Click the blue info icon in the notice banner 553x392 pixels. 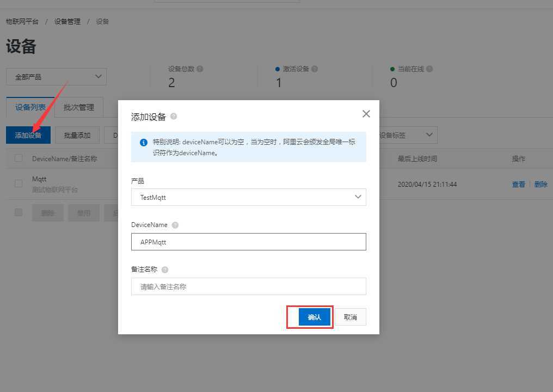[143, 142]
